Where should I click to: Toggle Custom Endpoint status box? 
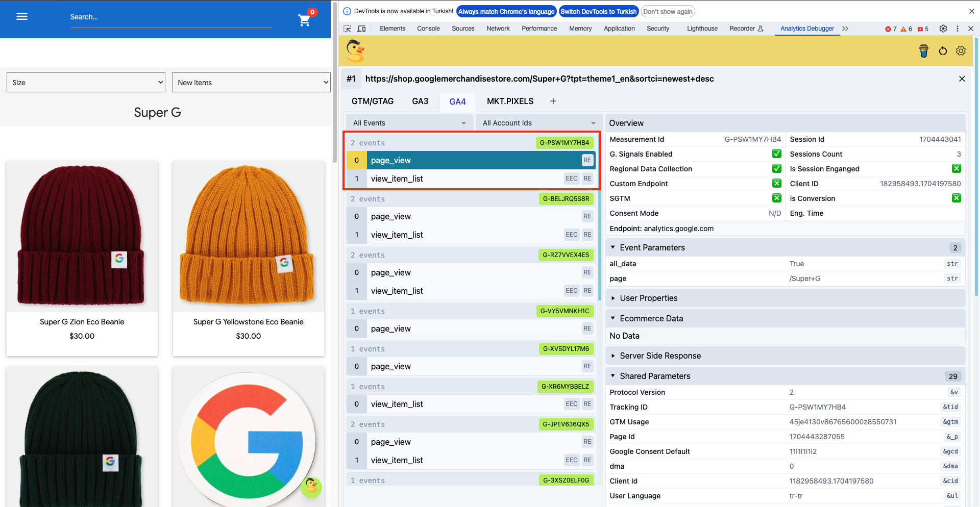click(776, 184)
